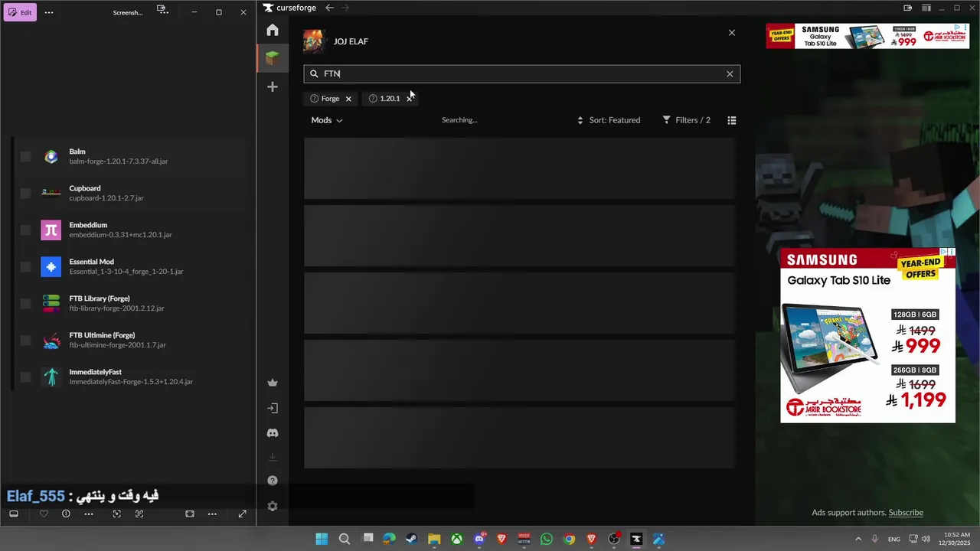Open Google Chrome from the taskbar
980x551 pixels.
pyautogui.click(x=569, y=539)
